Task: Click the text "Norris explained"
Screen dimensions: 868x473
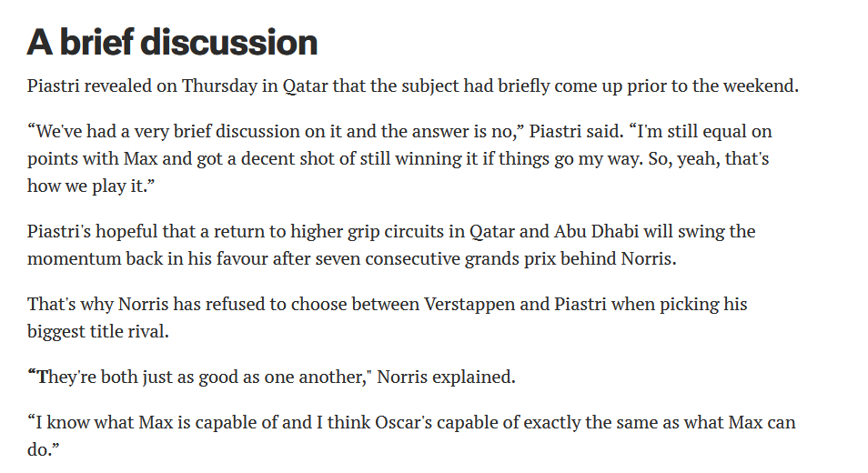Action: pyautogui.click(x=452, y=377)
